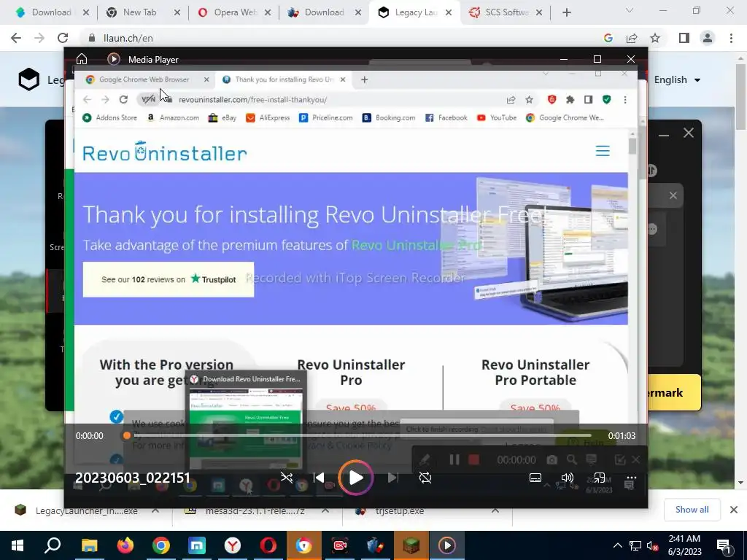Screen dimensions: 747x560
Task: Toggle the Chrome side panel
Action: click(684, 38)
